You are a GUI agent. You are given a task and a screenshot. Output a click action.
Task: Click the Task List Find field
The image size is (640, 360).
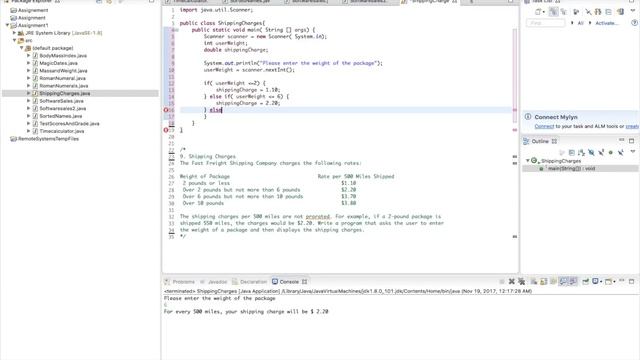tap(545, 23)
